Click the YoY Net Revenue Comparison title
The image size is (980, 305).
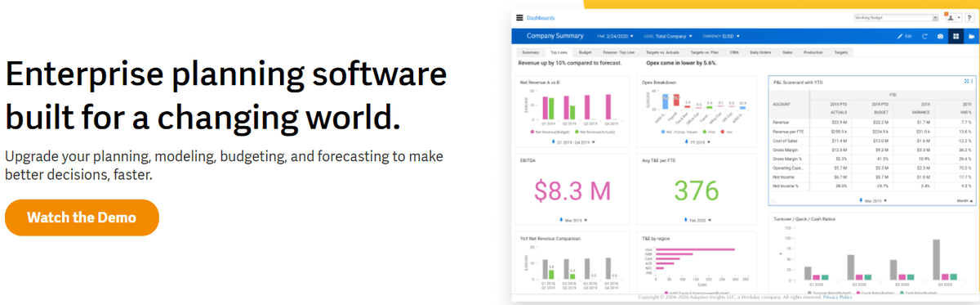point(550,239)
